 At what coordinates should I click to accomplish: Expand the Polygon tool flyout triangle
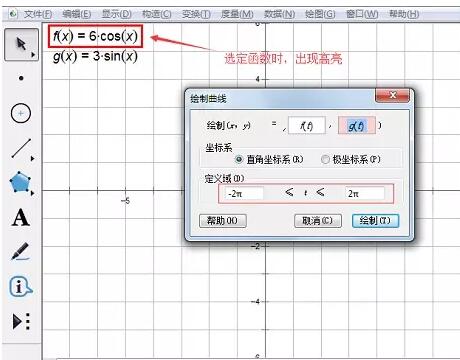[32, 193]
